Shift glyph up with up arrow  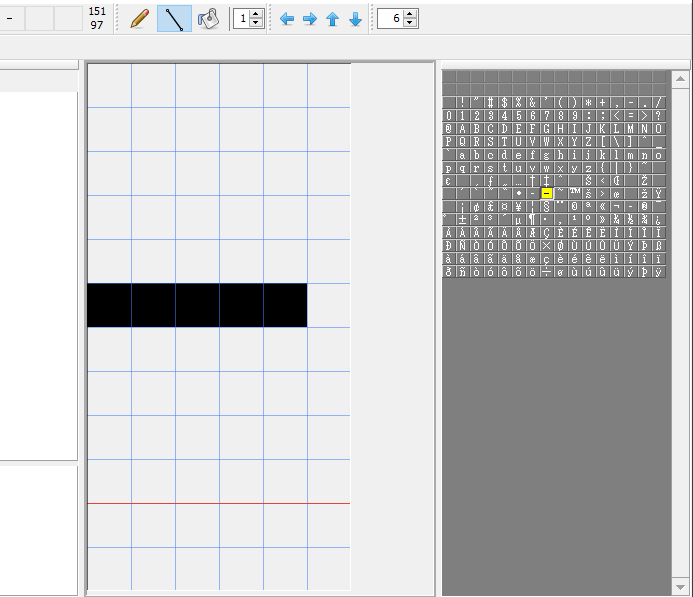[332, 19]
